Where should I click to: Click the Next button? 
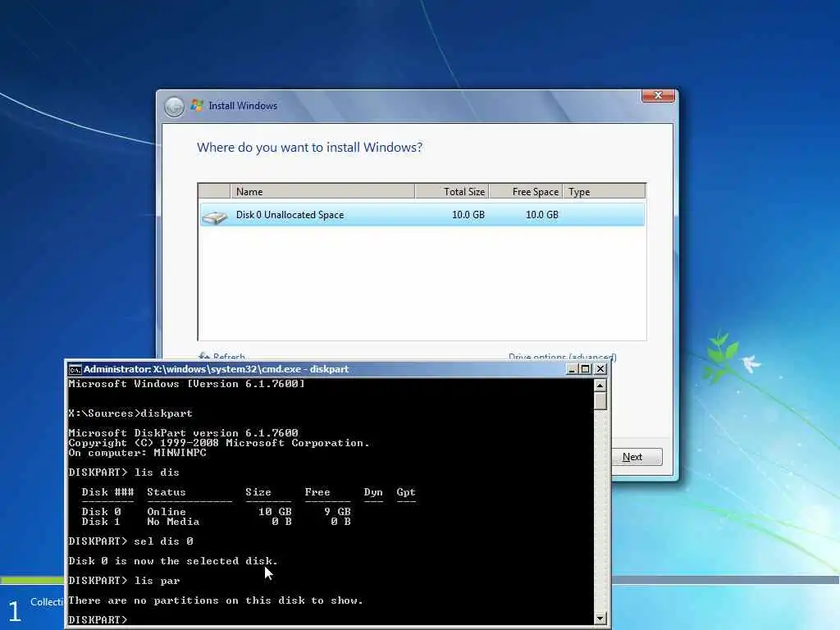click(x=637, y=457)
